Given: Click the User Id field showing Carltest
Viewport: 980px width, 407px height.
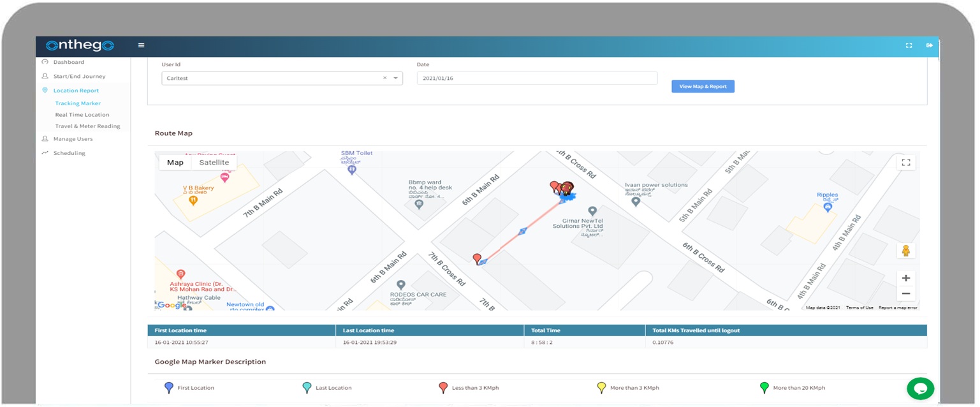Looking at the screenshot, I should coord(282,78).
